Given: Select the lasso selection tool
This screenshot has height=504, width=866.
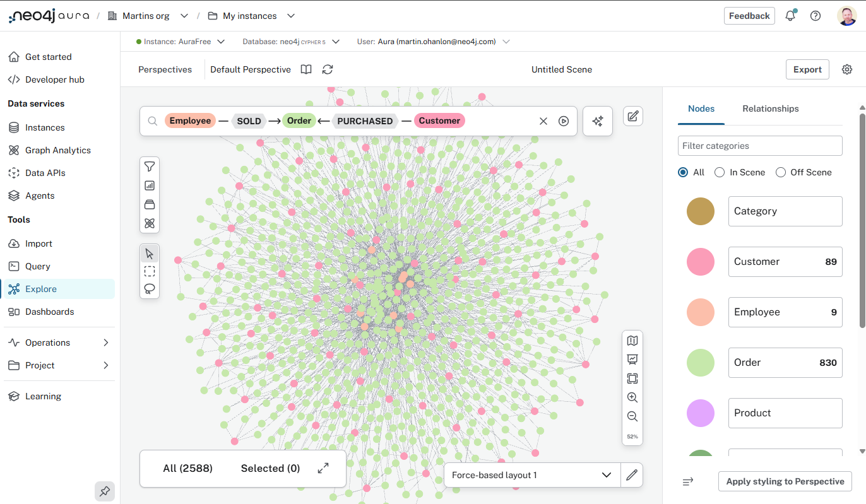Looking at the screenshot, I should coord(150,289).
